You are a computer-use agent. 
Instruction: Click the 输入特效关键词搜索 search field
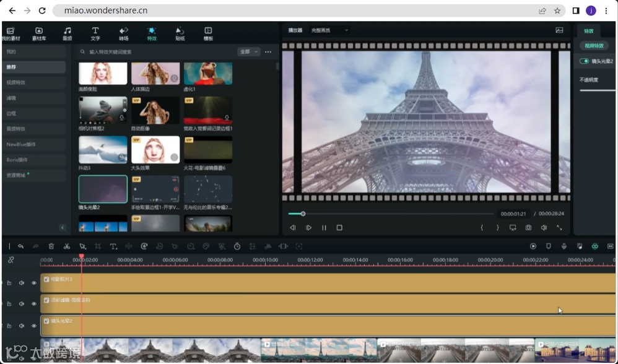point(155,51)
